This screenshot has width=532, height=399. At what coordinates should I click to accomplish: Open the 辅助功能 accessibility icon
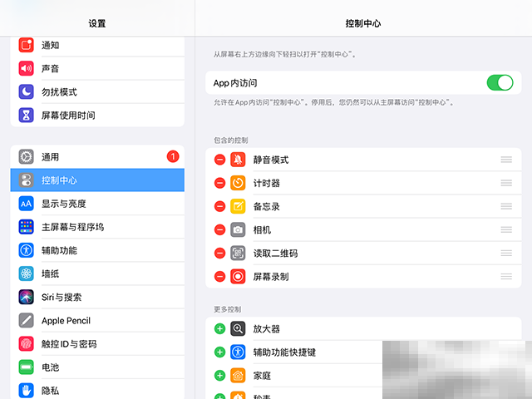pyautogui.click(x=26, y=250)
